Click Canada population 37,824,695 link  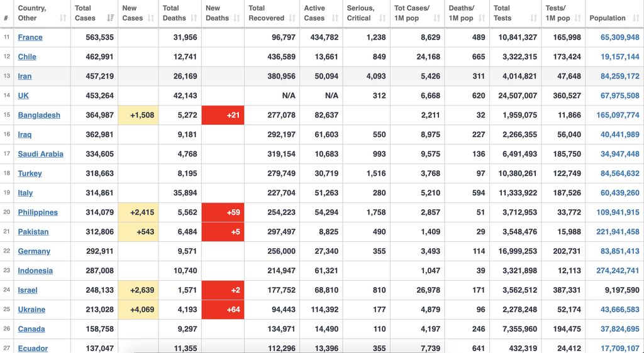pos(619,329)
